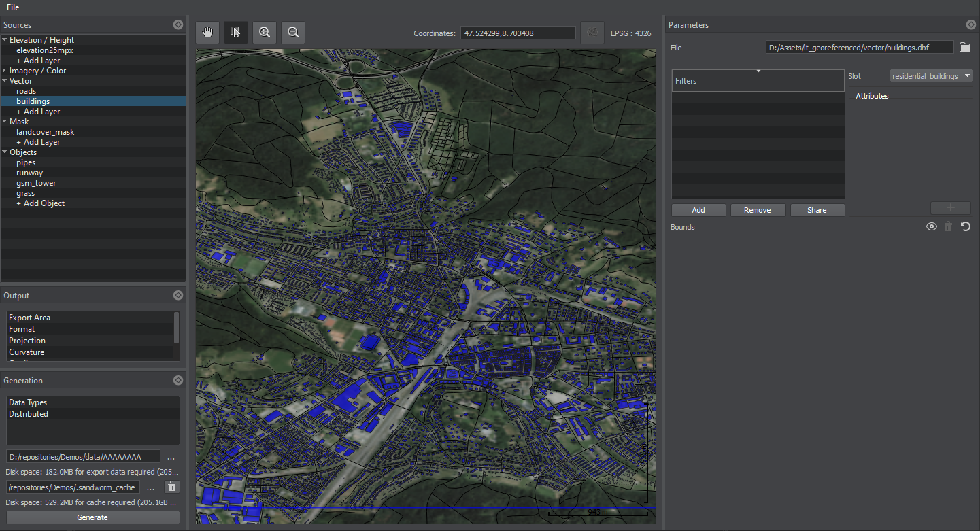Screen dimensions: 980x531
Task: Click the Bounds label
Action: point(683,227)
